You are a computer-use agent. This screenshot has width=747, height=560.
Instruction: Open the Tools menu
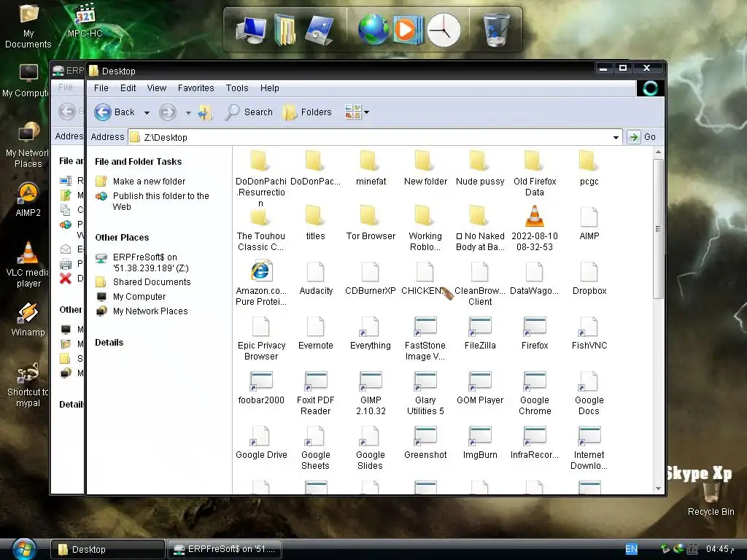click(237, 88)
